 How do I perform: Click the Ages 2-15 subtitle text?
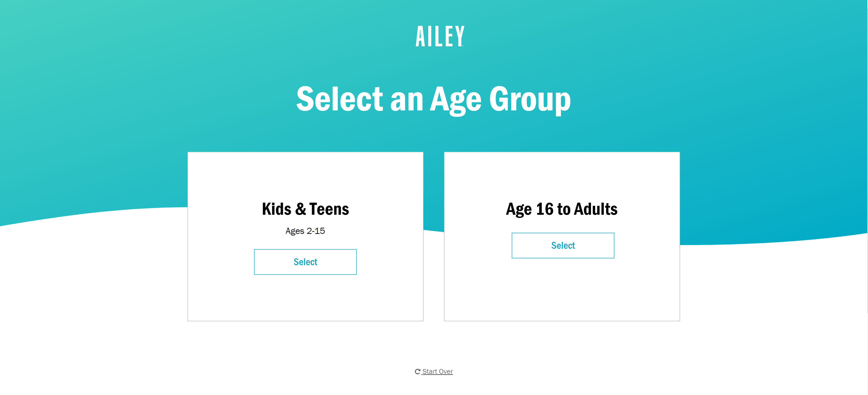pos(305,231)
